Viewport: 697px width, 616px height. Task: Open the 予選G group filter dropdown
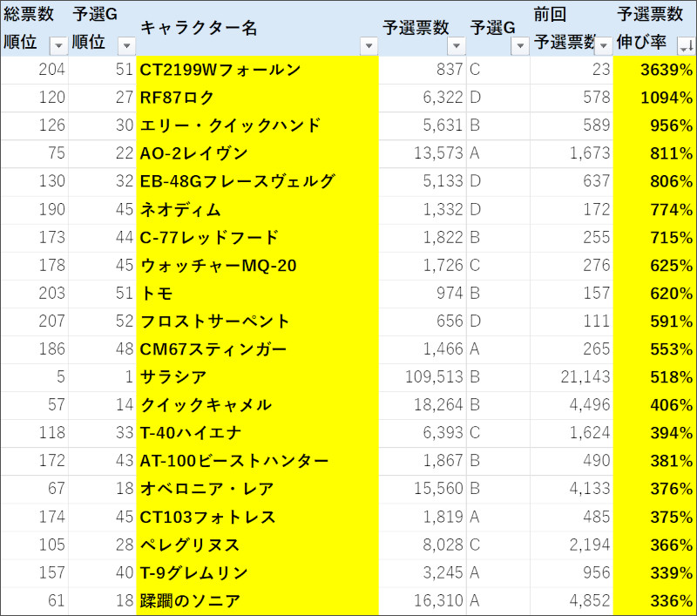(519, 45)
